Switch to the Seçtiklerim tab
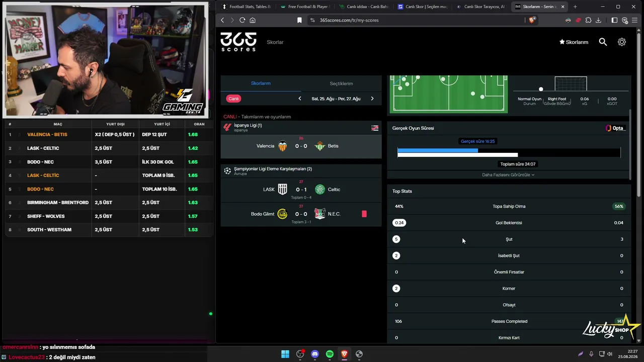The image size is (644, 362). click(341, 83)
